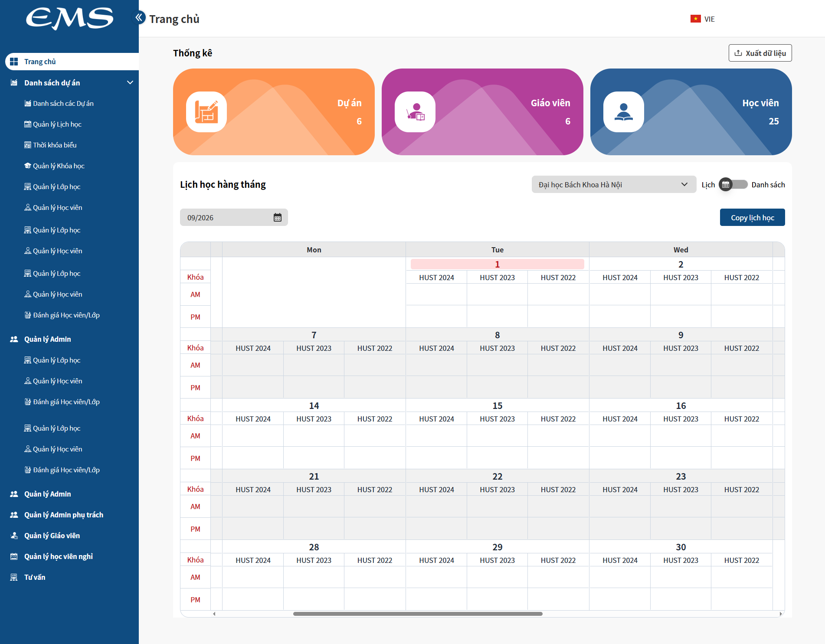The width and height of the screenshot is (825, 644).
Task: Click the Học viên card icon
Action: coord(624,112)
